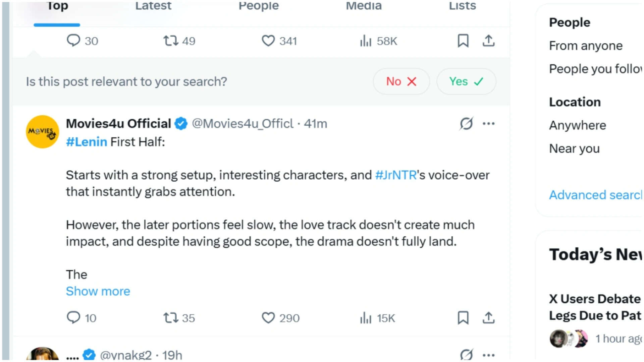Mark post as not relevant with No
The image size is (644, 362).
401,81
